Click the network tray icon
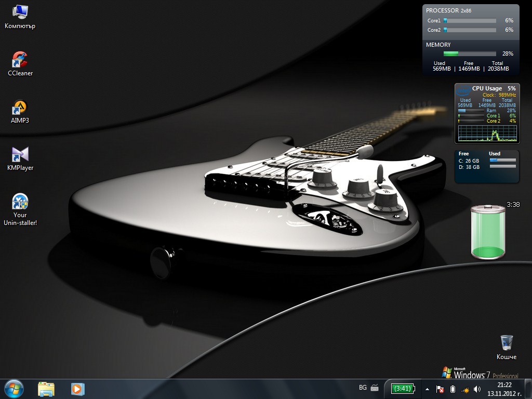This screenshot has height=399, width=532. click(x=465, y=390)
